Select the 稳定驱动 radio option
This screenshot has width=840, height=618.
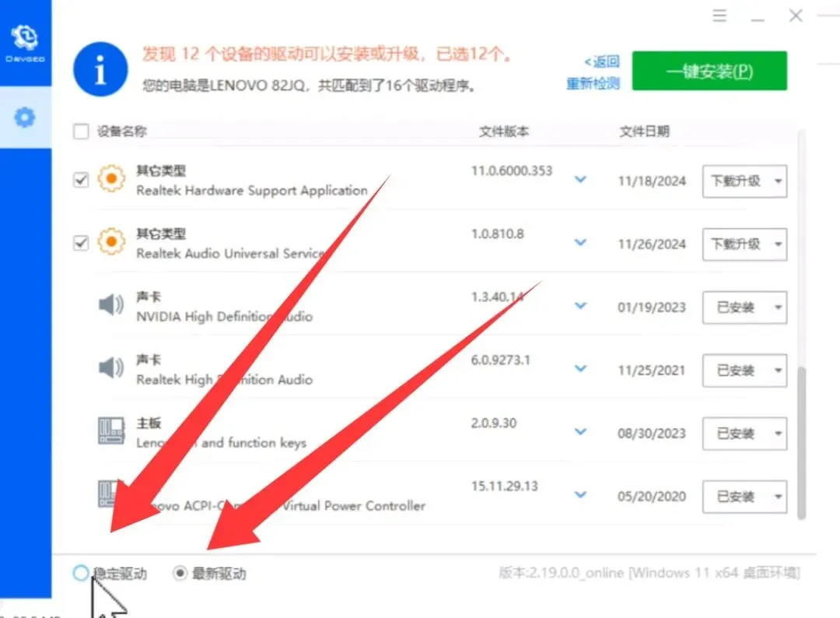tap(80, 573)
